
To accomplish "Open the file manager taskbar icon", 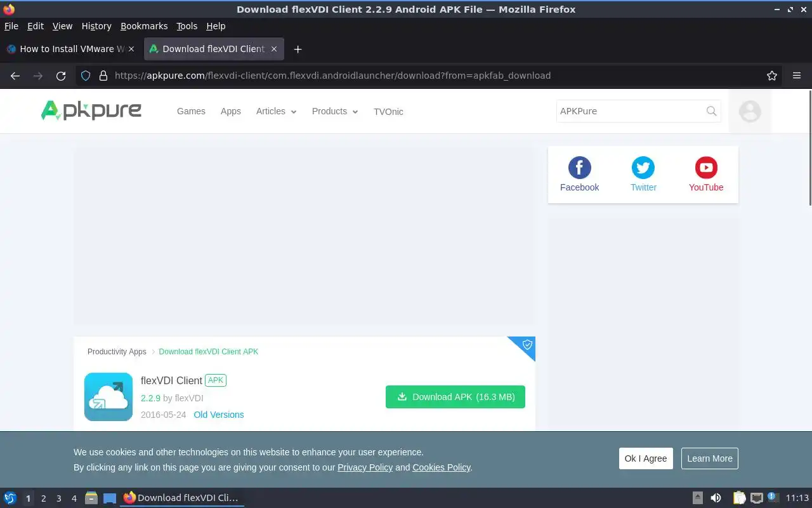I will (91, 498).
